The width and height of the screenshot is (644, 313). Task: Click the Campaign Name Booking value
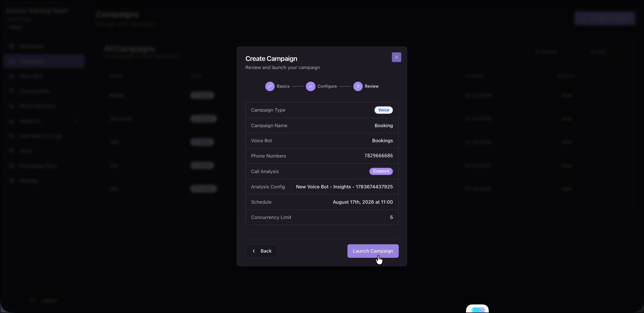click(x=383, y=125)
